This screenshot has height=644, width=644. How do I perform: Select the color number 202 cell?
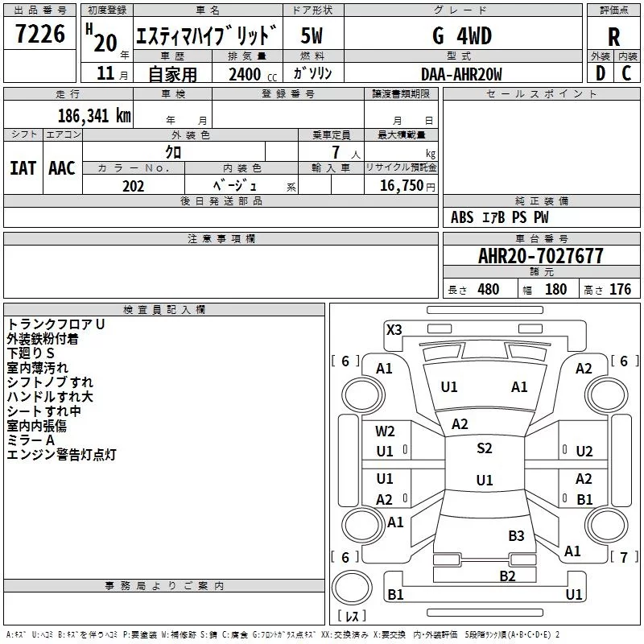click(133, 185)
